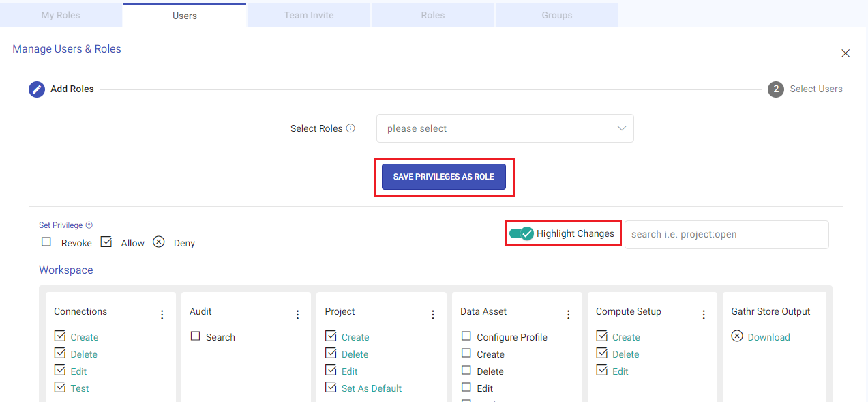Click the Set Privilege help icon
This screenshot has height=402, width=868.
point(89,225)
